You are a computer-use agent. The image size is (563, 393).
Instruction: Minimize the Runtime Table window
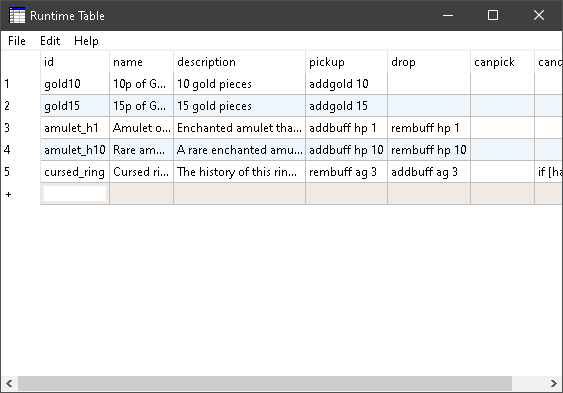pyautogui.click(x=448, y=15)
